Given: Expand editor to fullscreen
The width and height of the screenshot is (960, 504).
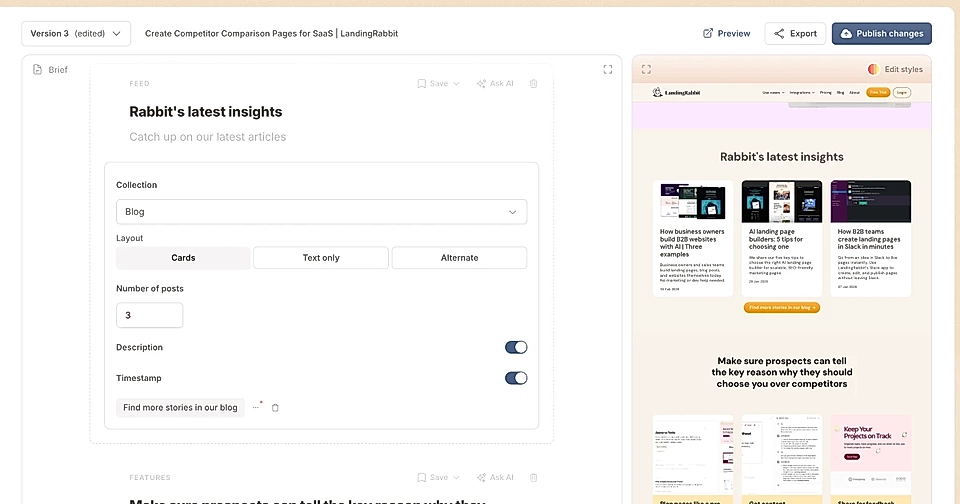Looking at the screenshot, I should (607, 70).
